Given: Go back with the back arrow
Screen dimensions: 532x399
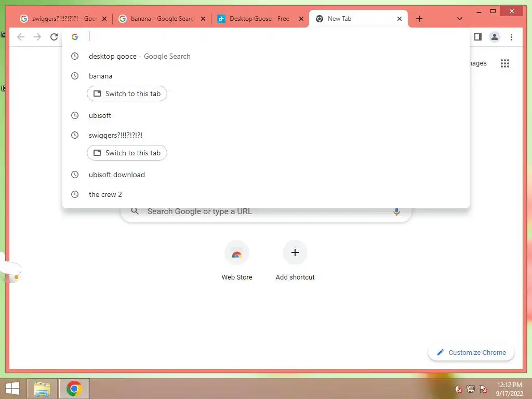Looking at the screenshot, I should 21,37.
